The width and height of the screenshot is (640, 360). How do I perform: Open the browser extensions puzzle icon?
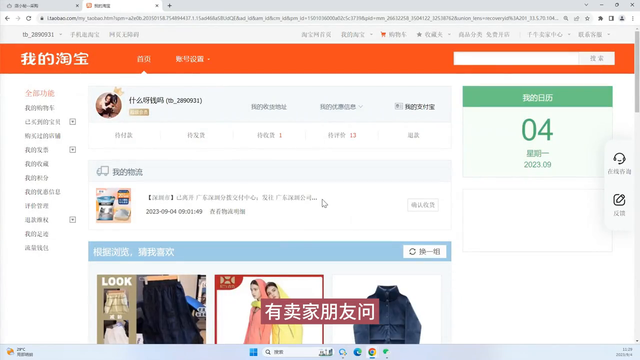click(x=600, y=18)
